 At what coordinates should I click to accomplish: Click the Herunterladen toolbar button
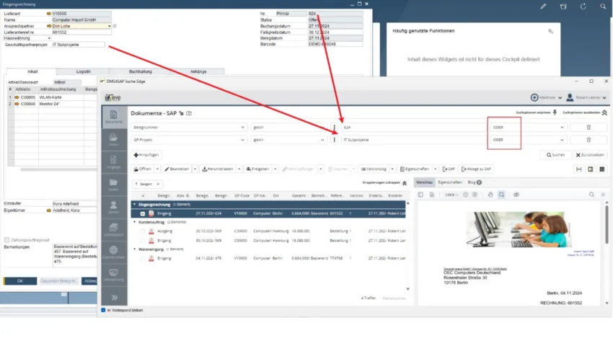(218, 169)
